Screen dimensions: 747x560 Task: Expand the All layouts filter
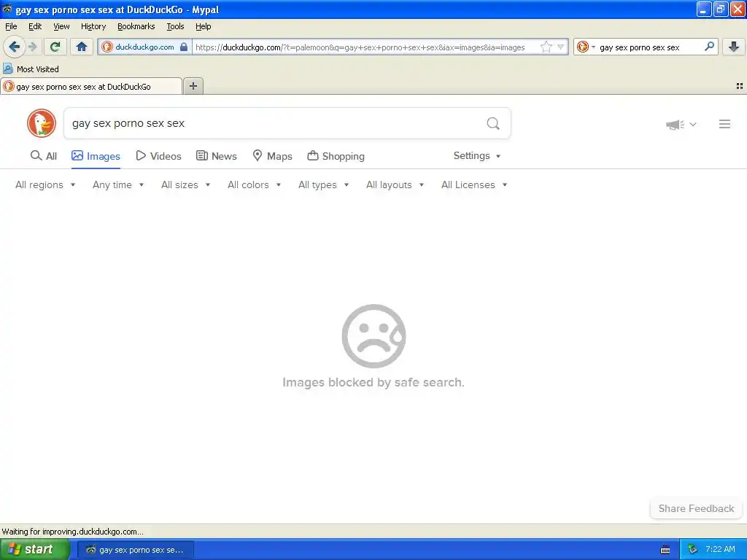point(395,184)
